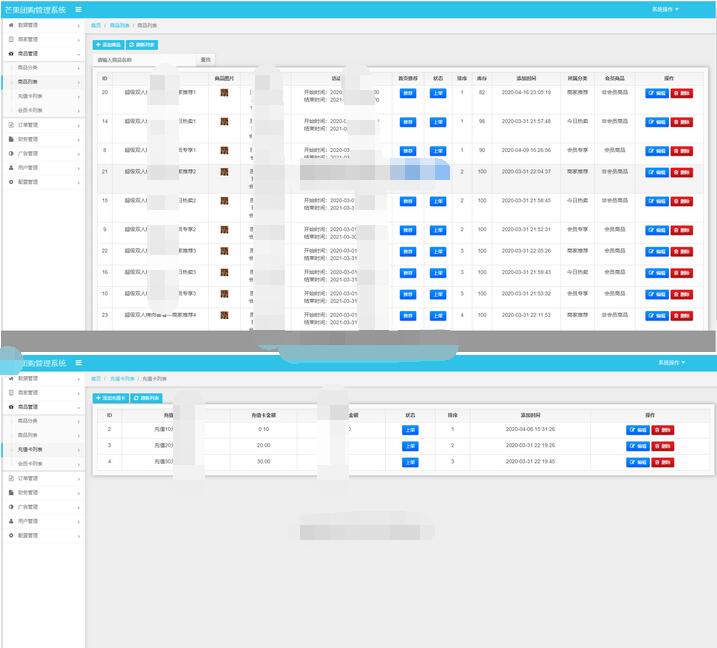Toggle 上架 status for product ID 20

point(438,93)
